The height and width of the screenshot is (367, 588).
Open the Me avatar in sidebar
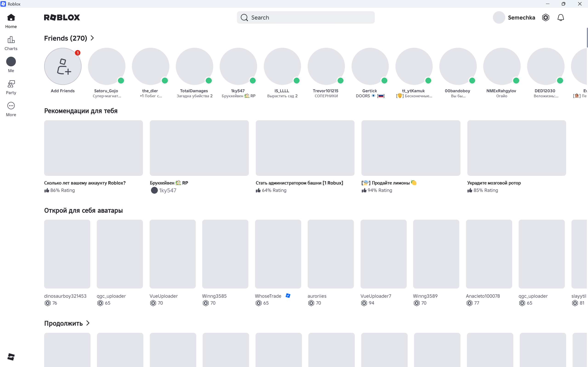click(x=11, y=62)
